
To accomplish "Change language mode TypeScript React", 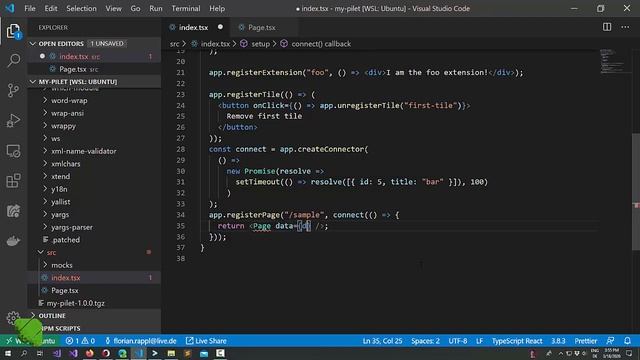I will coord(517,341).
